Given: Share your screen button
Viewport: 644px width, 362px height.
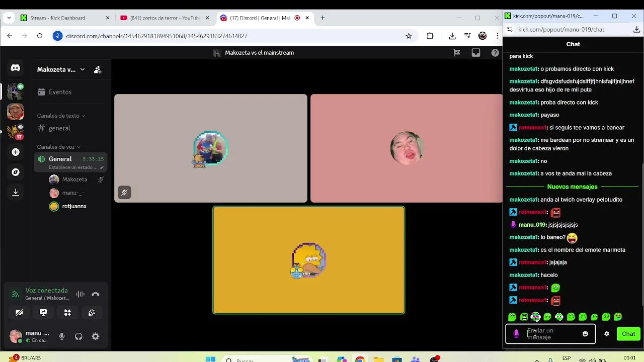Looking at the screenshot, I should tap(43, 313).
